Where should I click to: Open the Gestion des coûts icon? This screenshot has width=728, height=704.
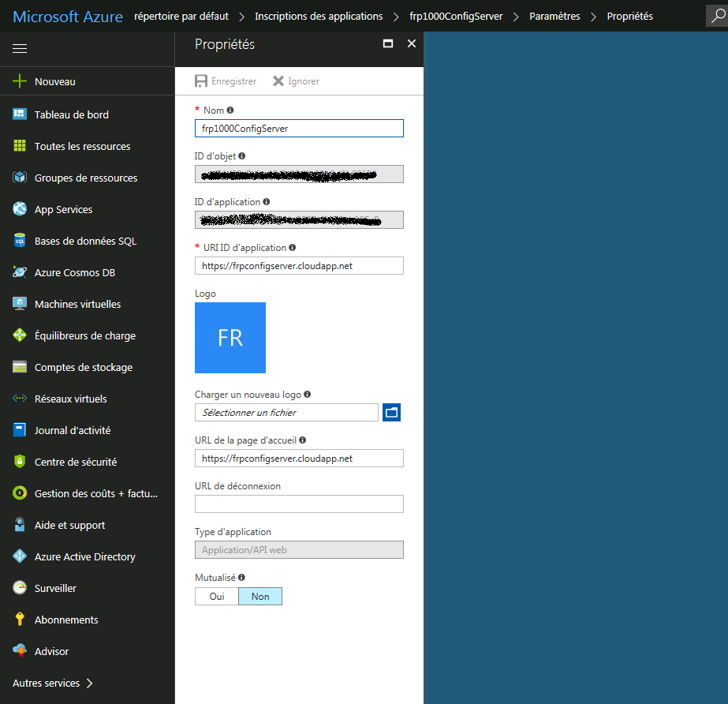[20, 493]
